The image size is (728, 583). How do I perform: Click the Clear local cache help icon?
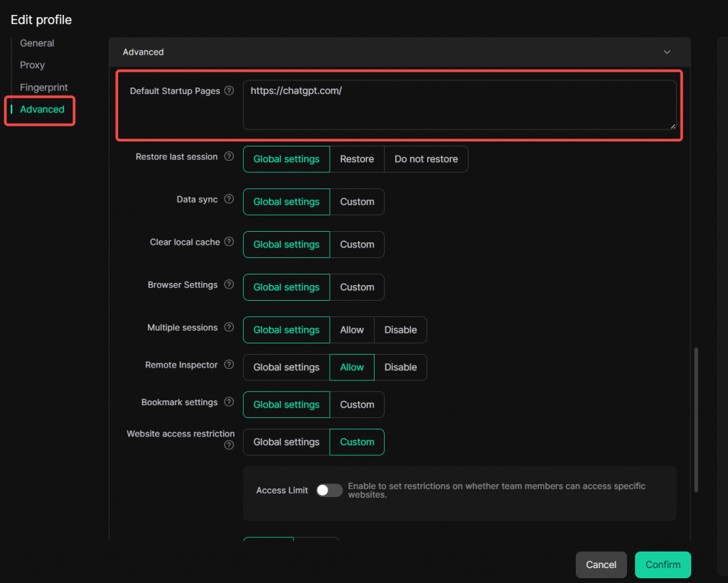(229, 242)
